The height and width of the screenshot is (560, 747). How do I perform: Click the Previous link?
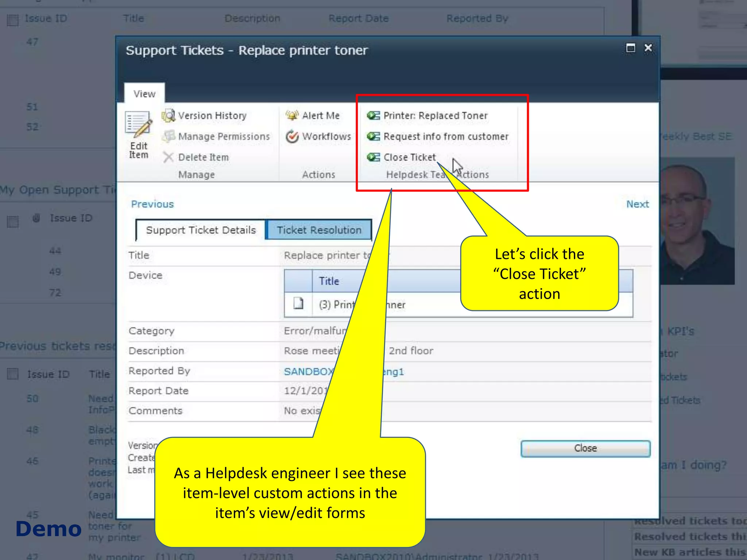(x=152, y=204)
